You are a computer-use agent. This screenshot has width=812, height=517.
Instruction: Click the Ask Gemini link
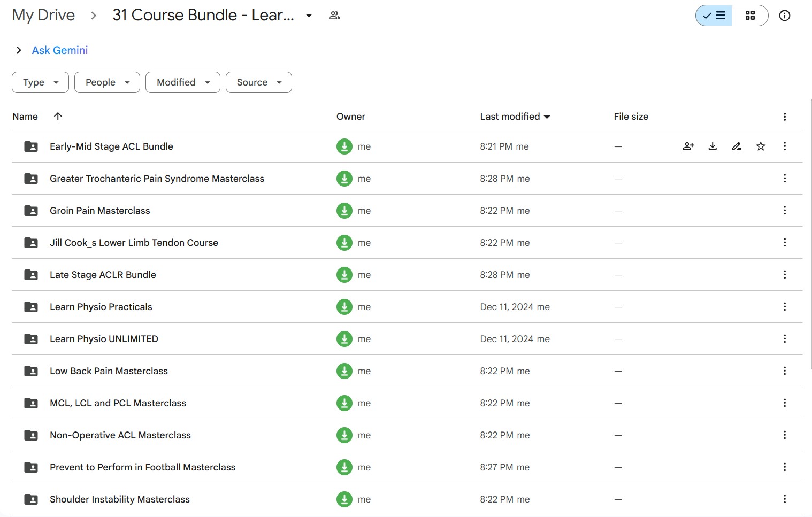tap(60, 50)
